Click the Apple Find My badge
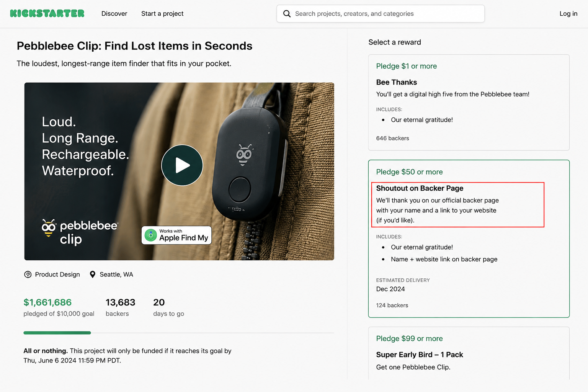The height and width of the screenshot is (392, 588). (176, 235)
